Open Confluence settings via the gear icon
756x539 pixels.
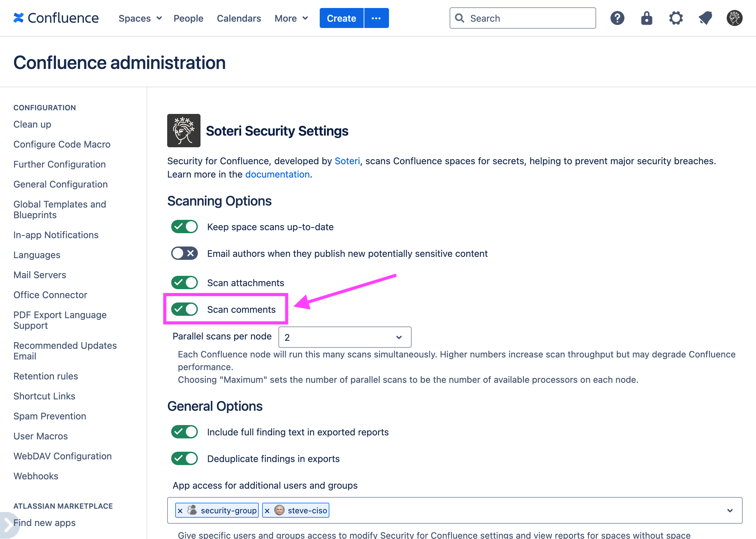(x=676, y=18)
